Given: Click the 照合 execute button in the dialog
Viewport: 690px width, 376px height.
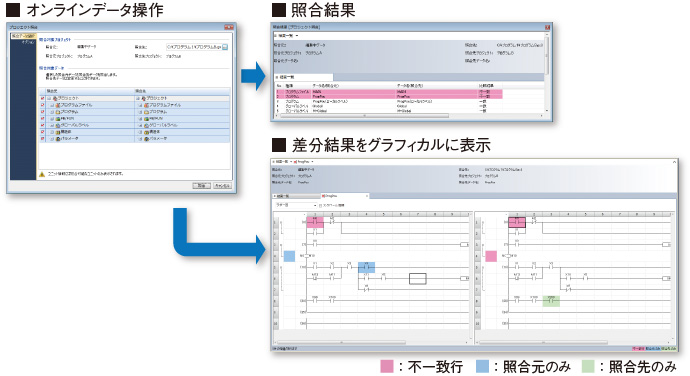Looking at the screenshot, I should [x=202, y=186].
